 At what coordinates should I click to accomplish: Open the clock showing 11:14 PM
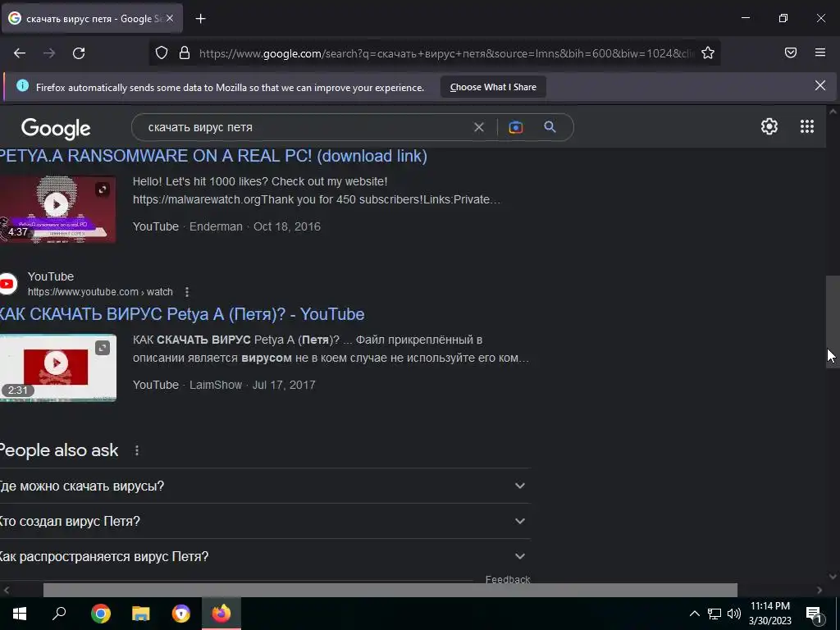pyautogui.click(x=769, y=614)
